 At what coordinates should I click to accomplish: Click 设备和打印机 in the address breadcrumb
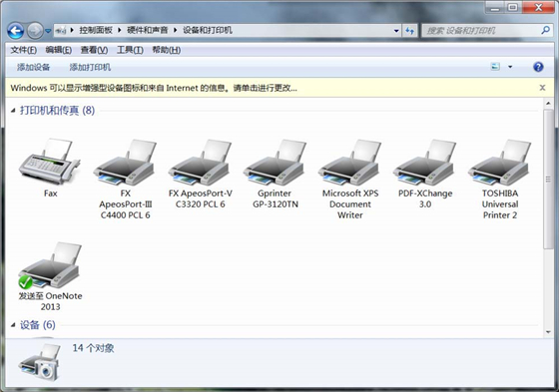(208, 30)
